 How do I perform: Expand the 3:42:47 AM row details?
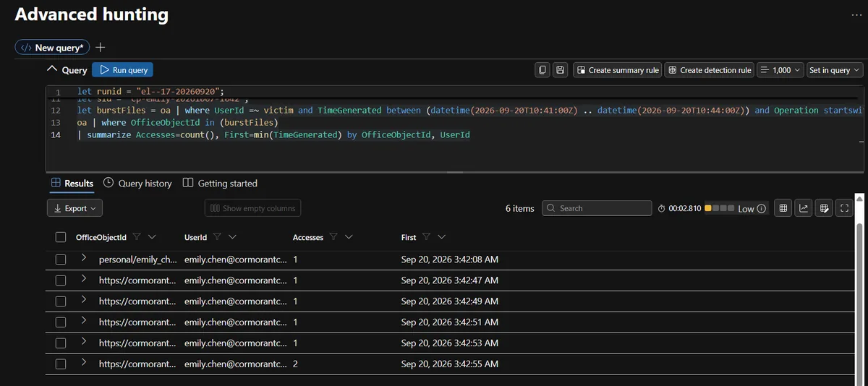tap(84, 279)
